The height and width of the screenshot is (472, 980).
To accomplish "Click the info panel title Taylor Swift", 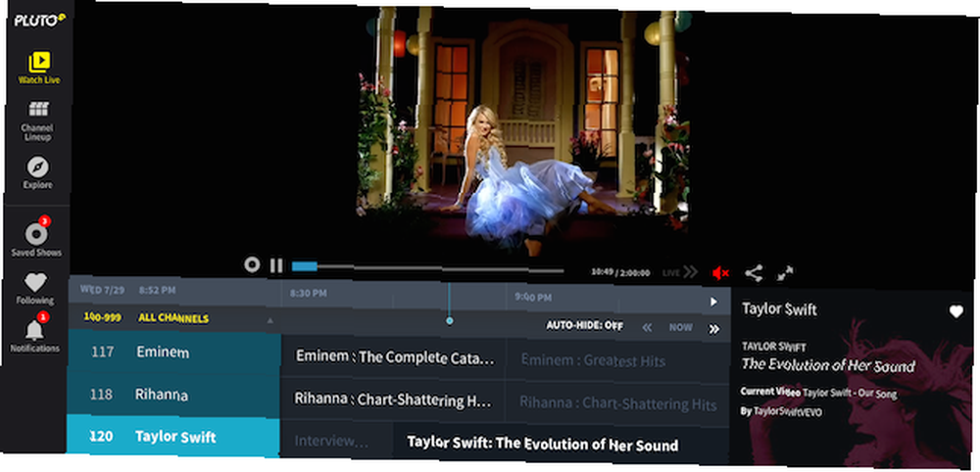I will pyautogui.click(x=779, y=309).
